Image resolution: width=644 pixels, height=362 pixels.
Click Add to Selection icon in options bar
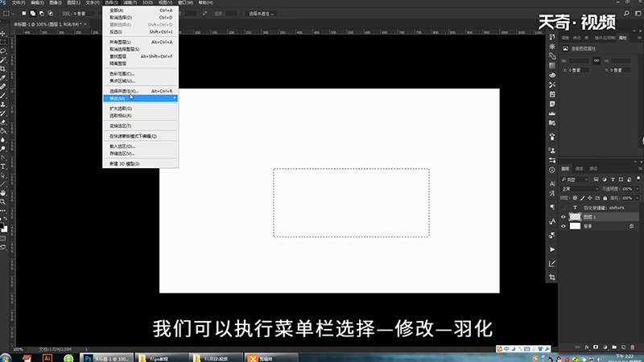32,14
